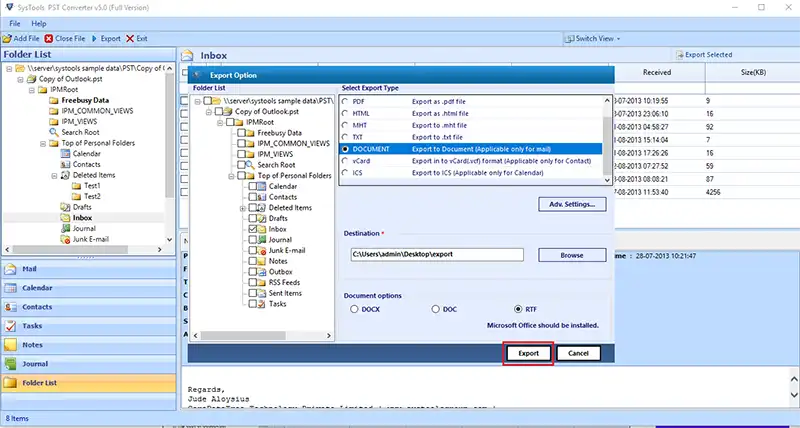800x428 pixels.
Task: Click the Destination path input field
Action: (437, 255)
